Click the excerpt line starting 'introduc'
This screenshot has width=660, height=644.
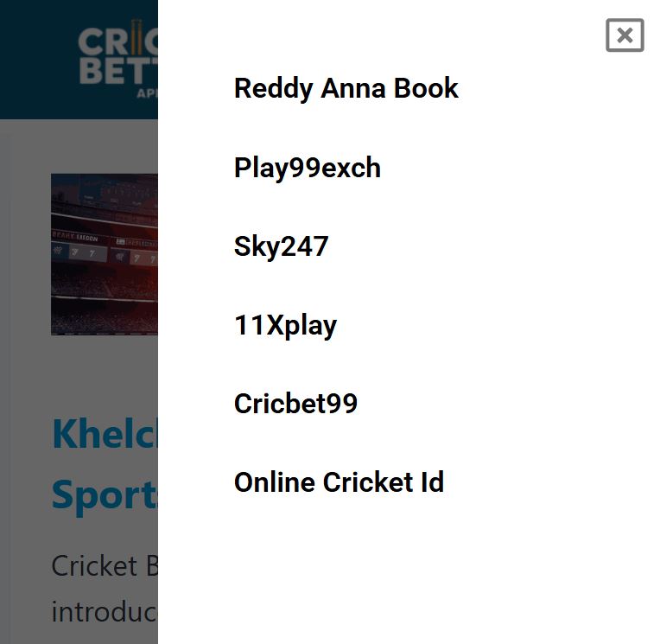coord(105,612)
